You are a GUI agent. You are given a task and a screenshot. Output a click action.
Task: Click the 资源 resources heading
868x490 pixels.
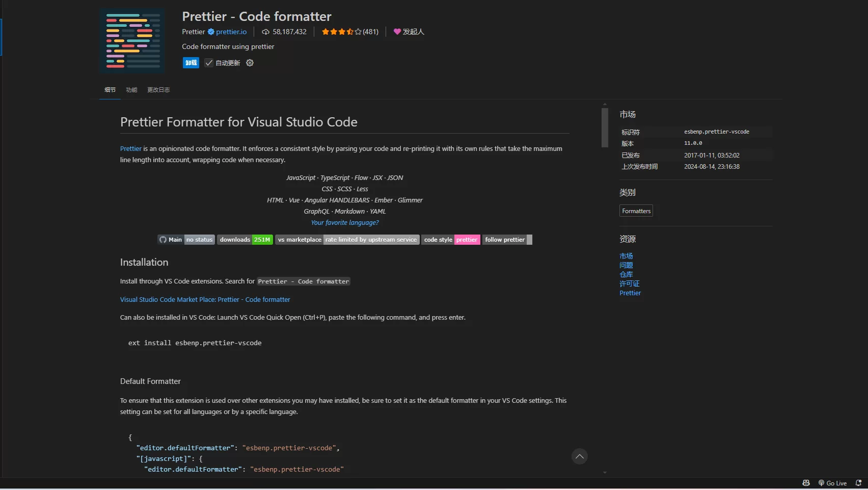coord(628,239)
